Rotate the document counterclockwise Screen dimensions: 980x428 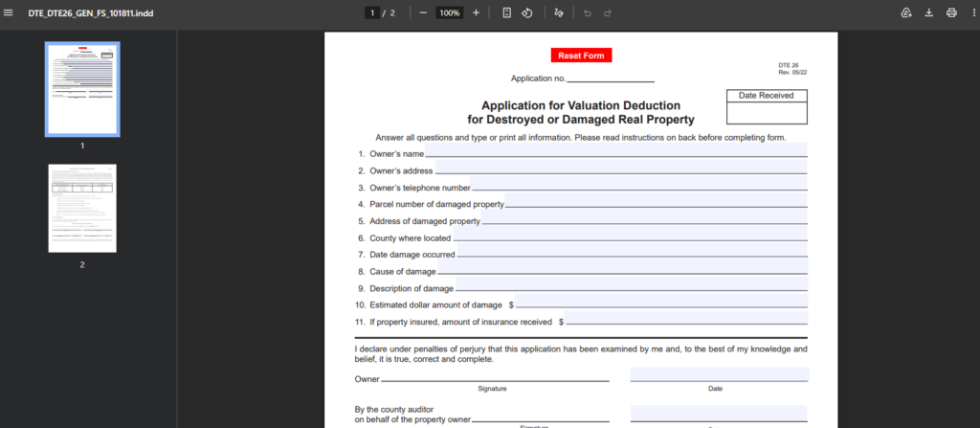[526, 12]
